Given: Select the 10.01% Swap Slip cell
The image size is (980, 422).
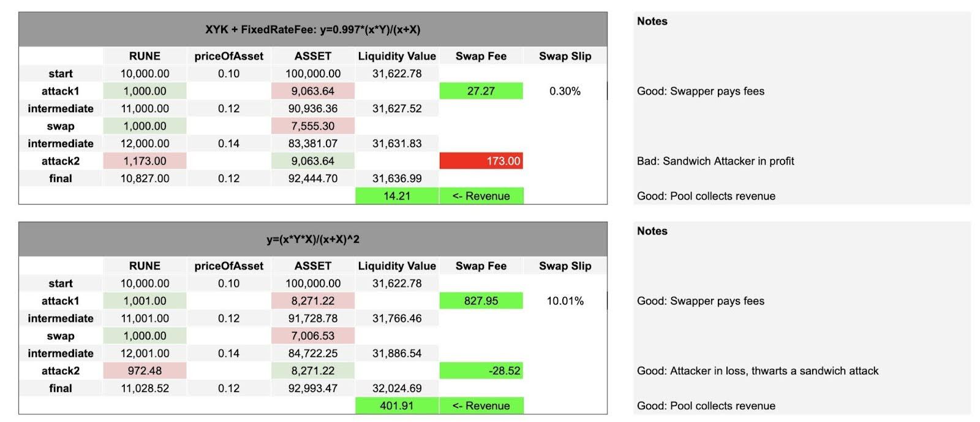Looking at the screenshot, I should click(565, 301).
